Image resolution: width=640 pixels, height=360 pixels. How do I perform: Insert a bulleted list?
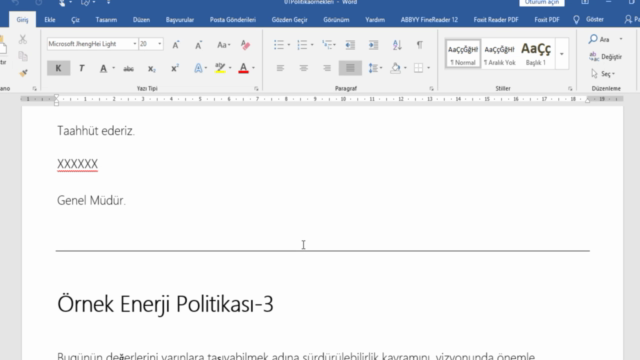coord(279,44)
